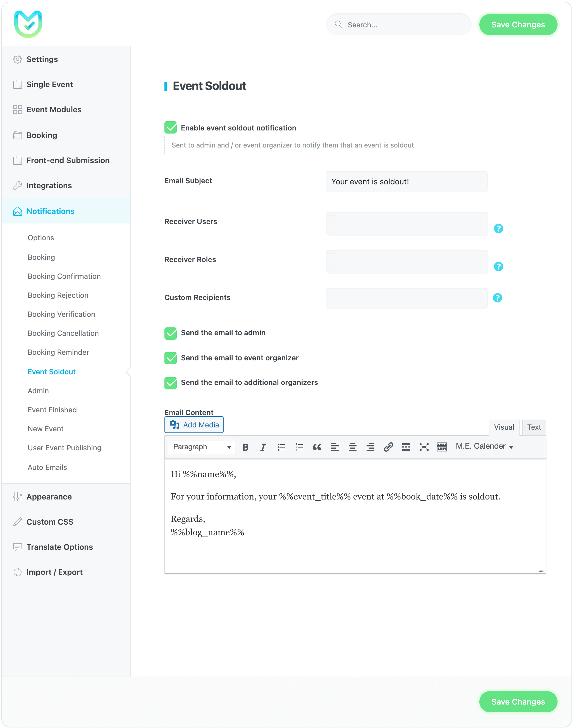Image resolution: width=574 pixels, height=728 pixels.
Task: Click the Bold formatting icon
Action: [245, 447]
